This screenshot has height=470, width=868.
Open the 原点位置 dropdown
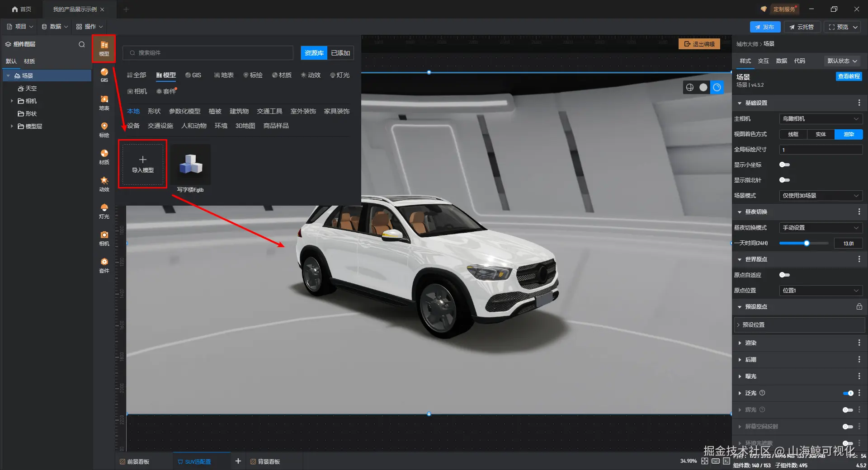point(821,291)
